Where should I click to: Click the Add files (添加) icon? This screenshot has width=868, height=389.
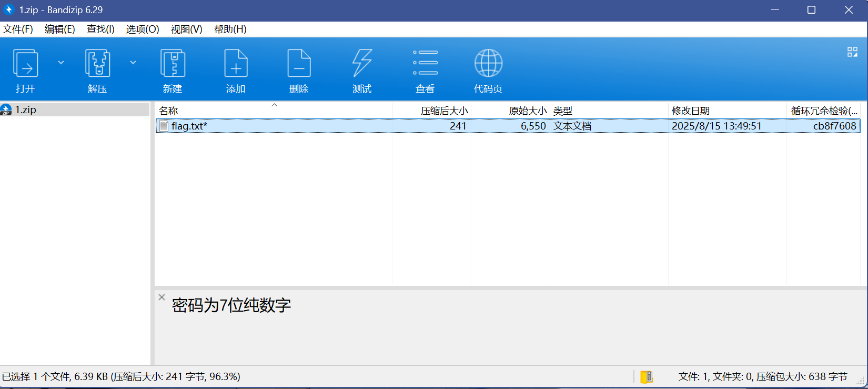236,64
